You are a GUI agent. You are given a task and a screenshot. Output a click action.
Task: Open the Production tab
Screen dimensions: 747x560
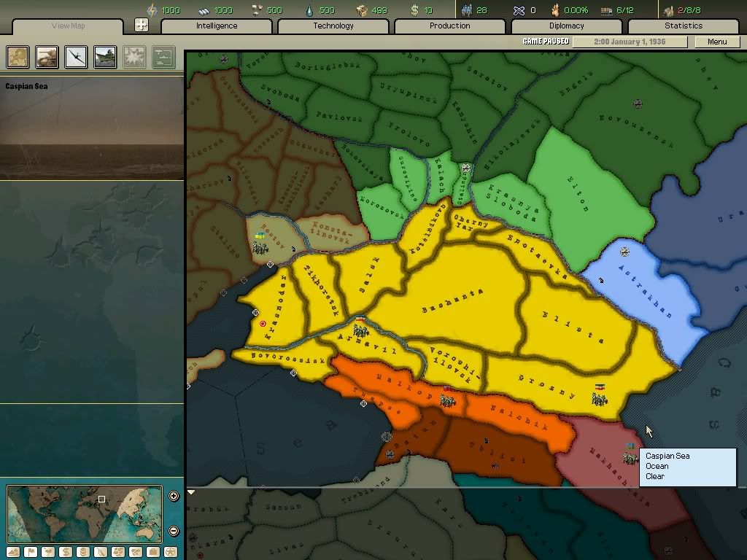[449, 26]
